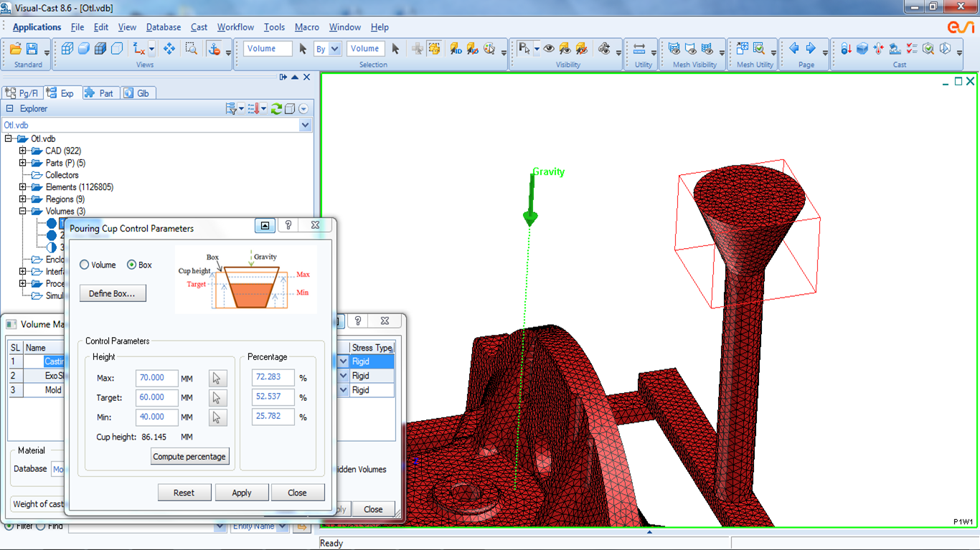Viewport: 980px width, 550px height.
Task: Click the measure distance icon in Utility toolbar
Action: click(x=639, y=49)
